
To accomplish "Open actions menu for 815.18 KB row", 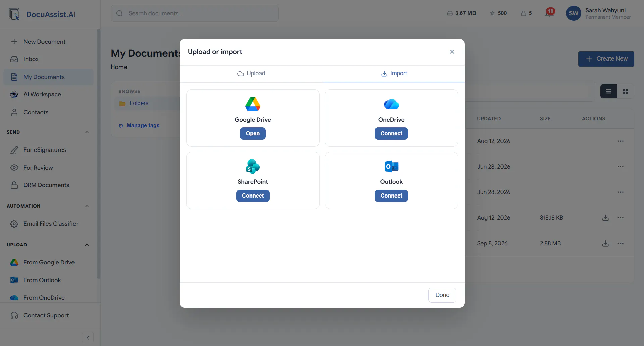I will click(621, 218).
